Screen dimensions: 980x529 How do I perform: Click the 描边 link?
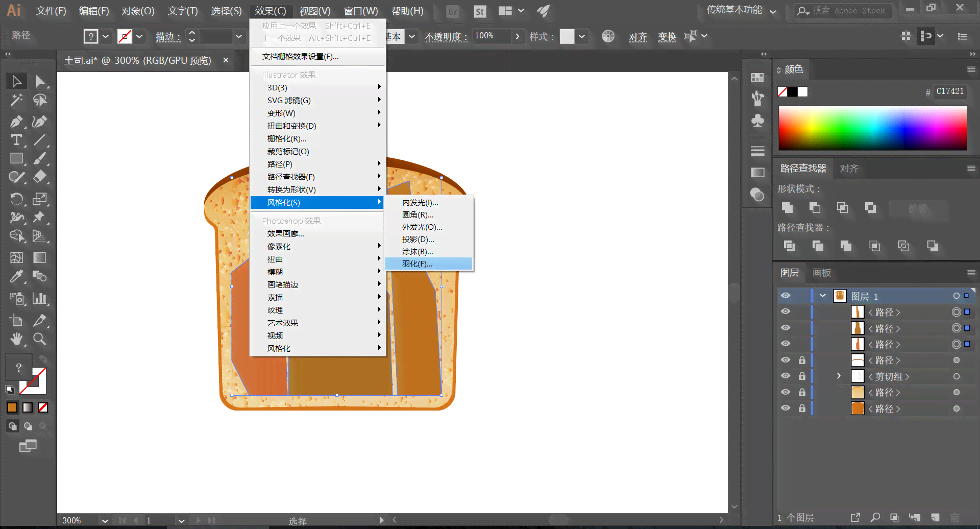click(168, 37)
